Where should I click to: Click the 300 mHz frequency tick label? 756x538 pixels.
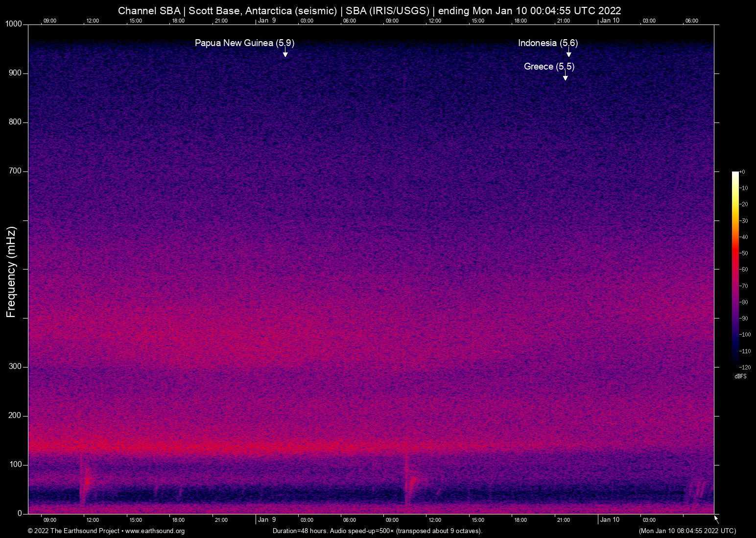(x=16, y=366)
